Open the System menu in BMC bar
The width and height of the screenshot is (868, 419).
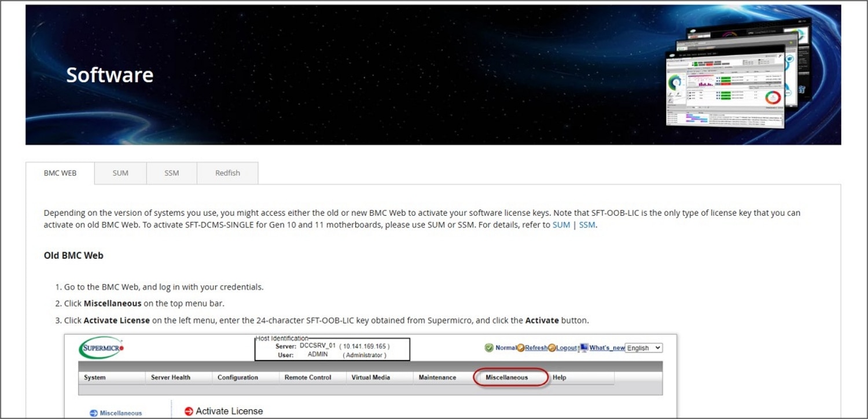click(x=95, y=377)
